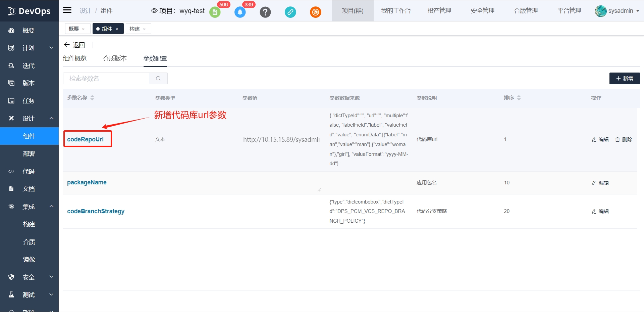Delete the codeRepoUrl parameter

[x=624, y=140]
